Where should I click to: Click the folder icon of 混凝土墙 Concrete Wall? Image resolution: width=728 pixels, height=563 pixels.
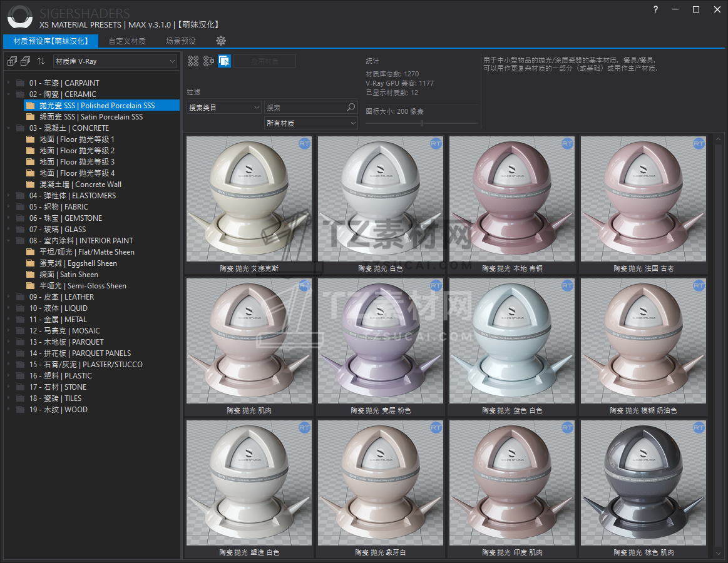pyautogui.click(x=31, y=185)
